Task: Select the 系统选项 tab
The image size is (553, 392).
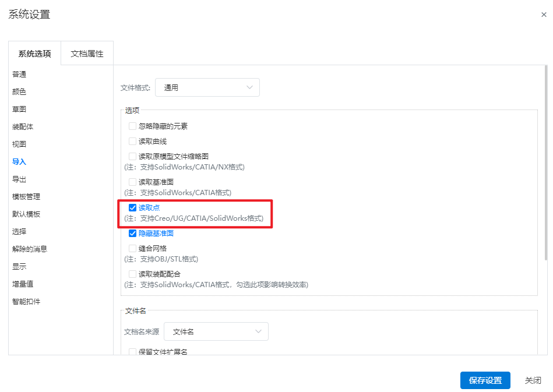Action: (x=34, y=54)
